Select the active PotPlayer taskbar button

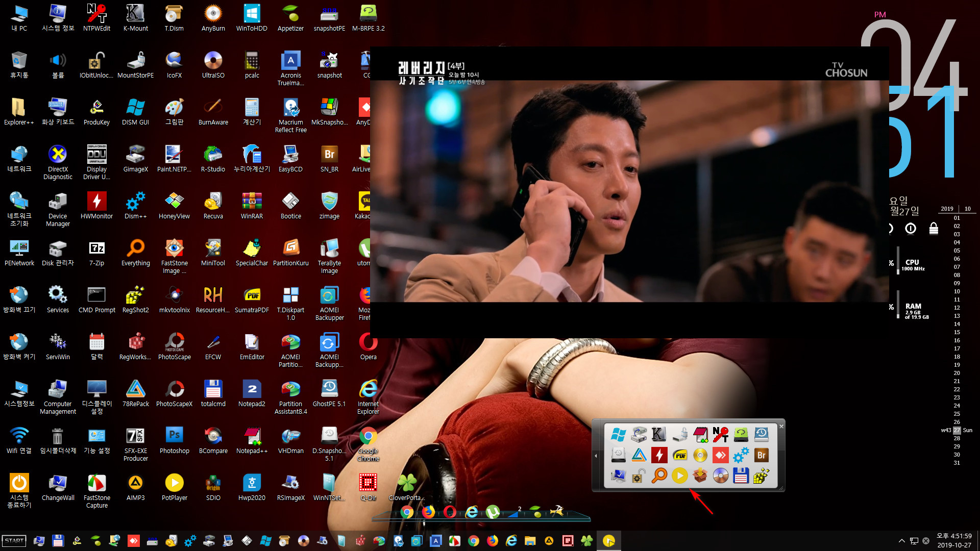click(x=608, y=541)
